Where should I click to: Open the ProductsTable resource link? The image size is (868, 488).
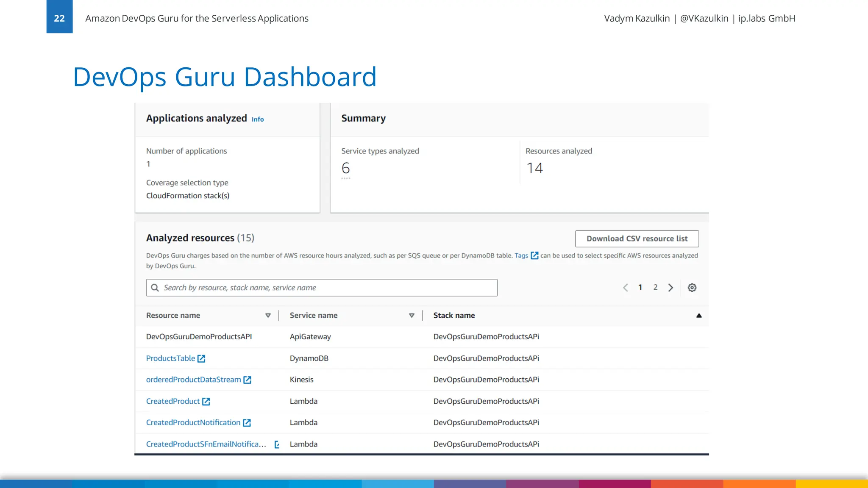tap(170, 358)
